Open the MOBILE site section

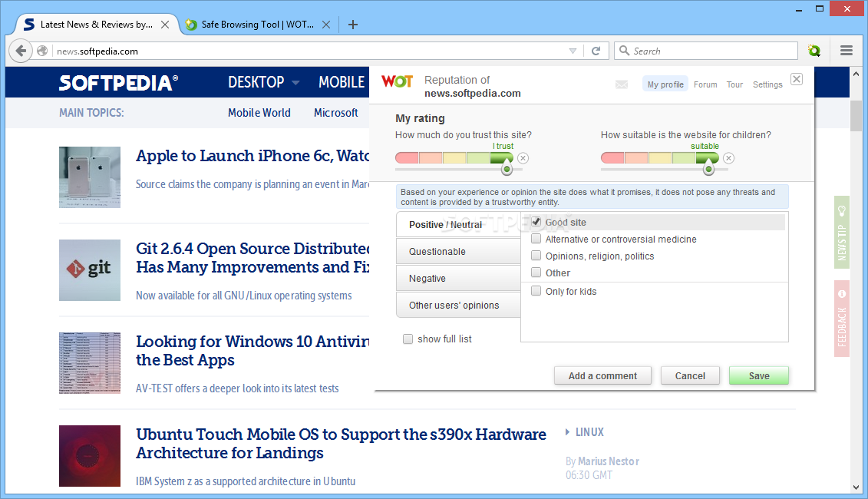pos(342,82)
